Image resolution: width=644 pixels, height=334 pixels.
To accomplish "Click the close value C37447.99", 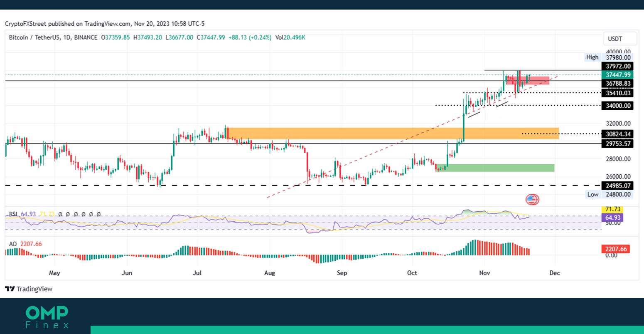I will pos(211,37).
